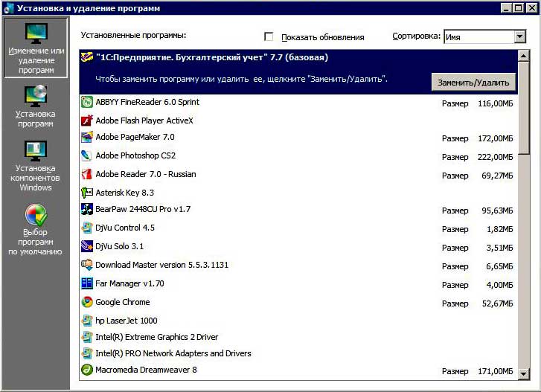The width and height of the screenshot is (541, 392).
Task: Open the "Сортировка" dropdown list
Action: pyautogui.click(x=519, y=37)
